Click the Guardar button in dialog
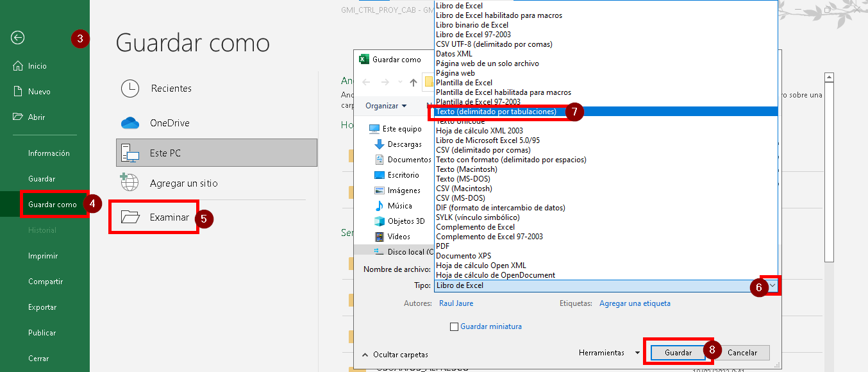Screen dimensions: 868x372 (678, 353)
